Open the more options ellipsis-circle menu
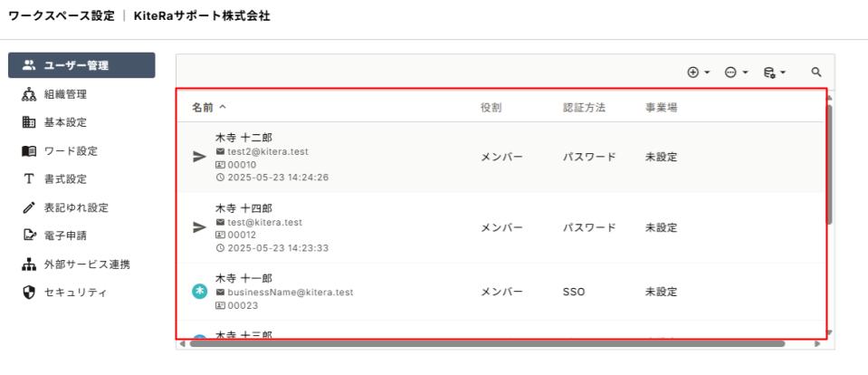The height and width of the screenshot is (375, 868). 736,72
